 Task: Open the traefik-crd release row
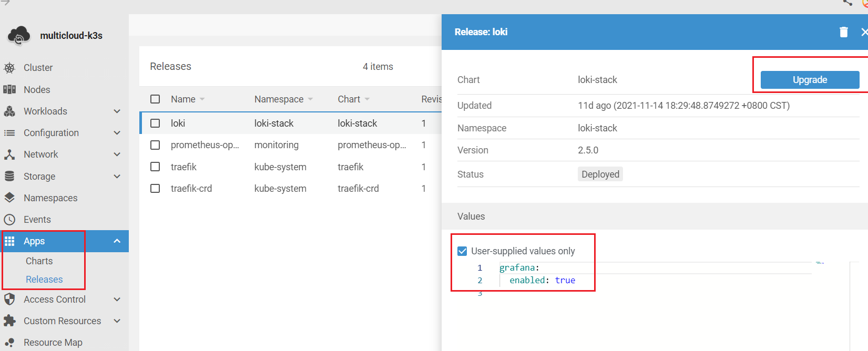tap(191, 189)
